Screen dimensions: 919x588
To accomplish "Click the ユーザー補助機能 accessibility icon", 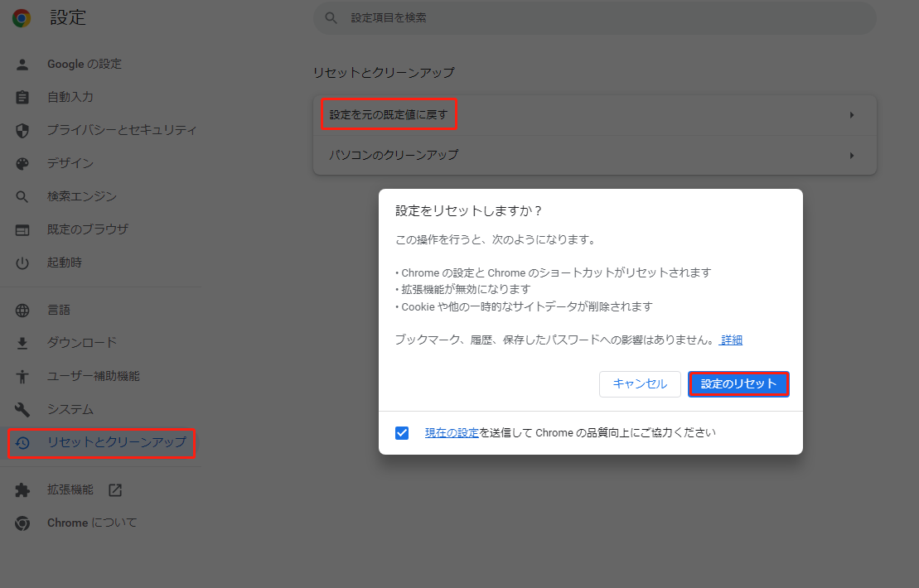I will point(22,377).
